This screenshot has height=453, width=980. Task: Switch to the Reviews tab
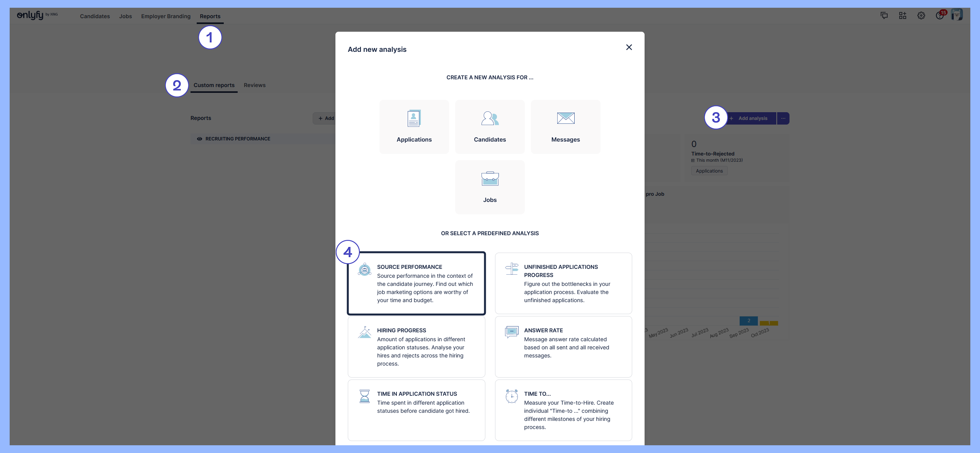click(x=254, y=85)
